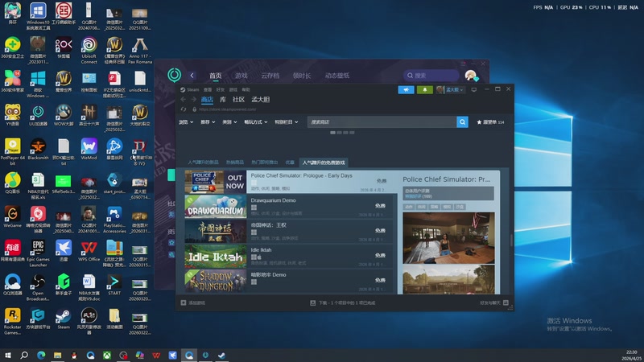644x362 pixels.
Task: Click UU accelerator green logo
Action: pyautogui.click(x=175, y=75)
